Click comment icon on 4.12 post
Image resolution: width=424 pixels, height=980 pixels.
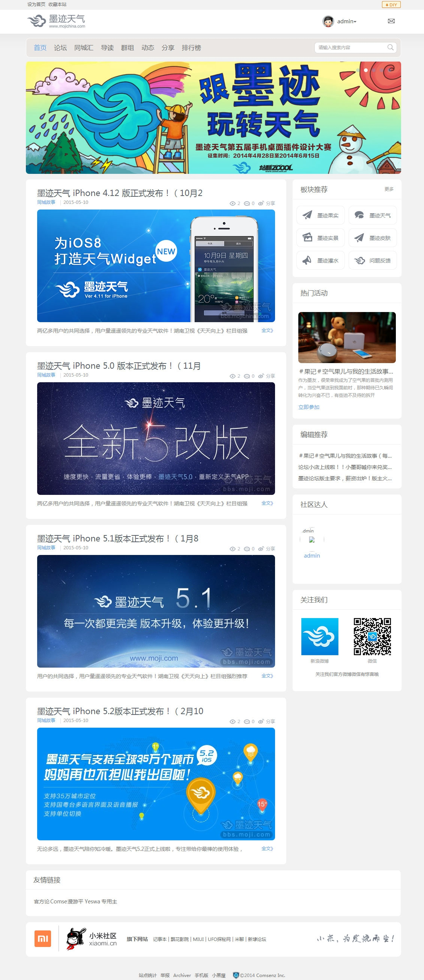click(x=247, y=204)
